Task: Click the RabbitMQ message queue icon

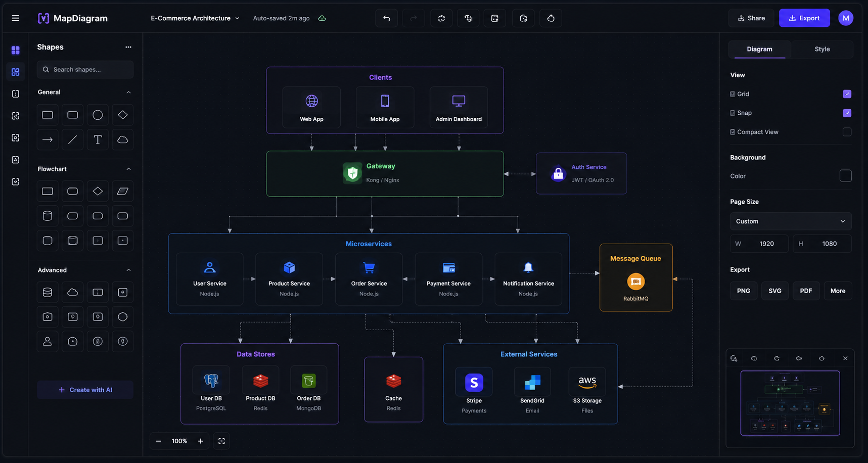Action: click(636, 282)
